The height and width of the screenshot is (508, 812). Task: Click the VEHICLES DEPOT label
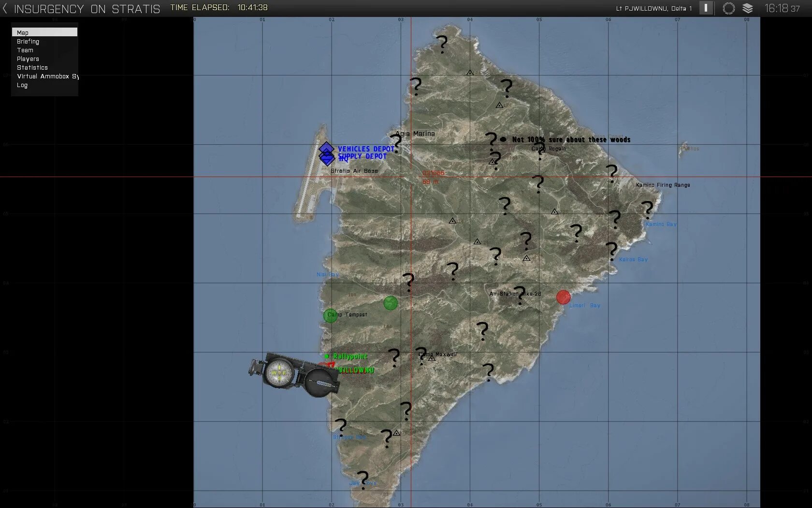(366, 149)
